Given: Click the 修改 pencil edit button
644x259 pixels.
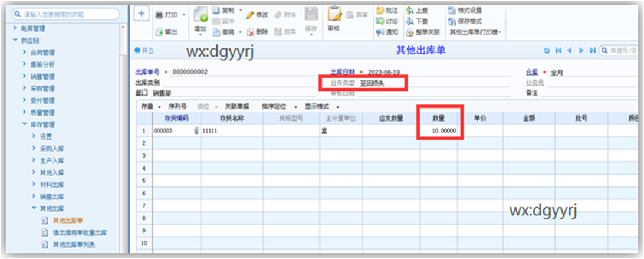Looking at the screenshot, I should (257, 15).
